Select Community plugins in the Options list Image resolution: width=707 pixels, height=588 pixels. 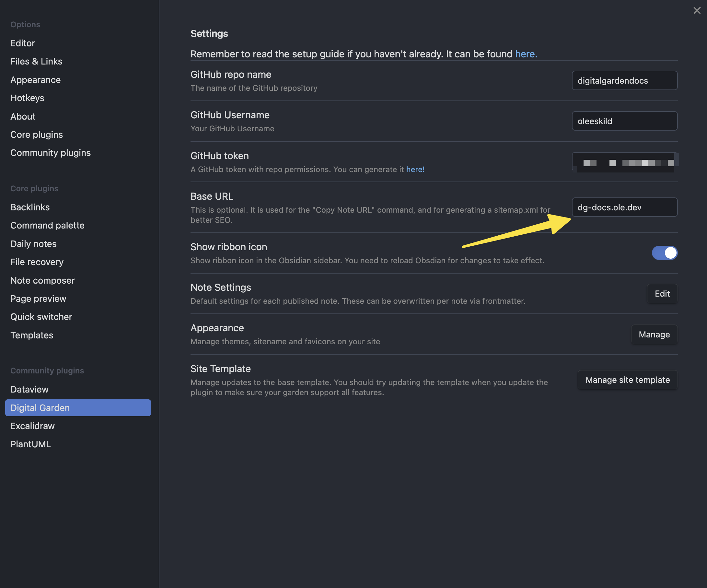51,153
